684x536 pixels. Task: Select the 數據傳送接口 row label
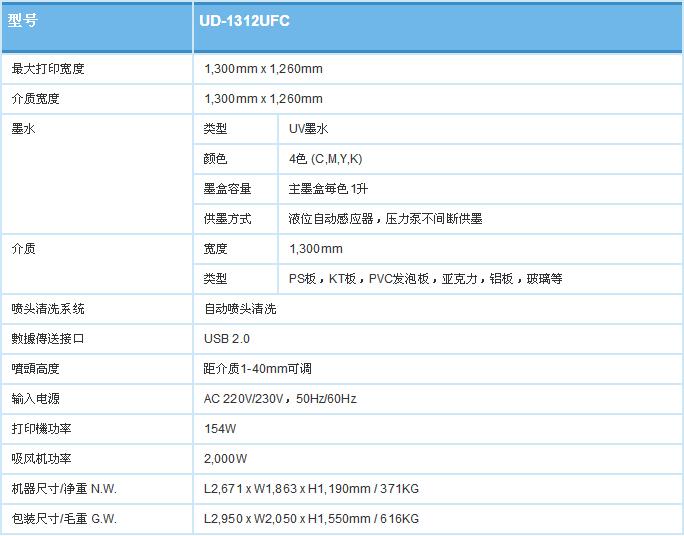click(x=47, y=339)
